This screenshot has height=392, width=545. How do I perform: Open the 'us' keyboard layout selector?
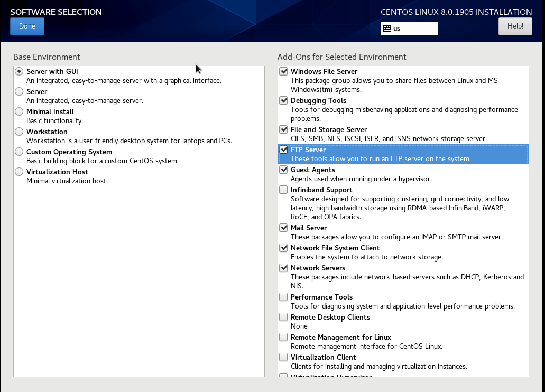[x=409, y=29]
